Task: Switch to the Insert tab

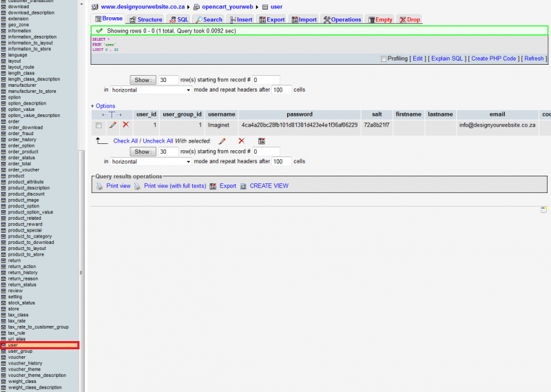Action: [241, 20]
